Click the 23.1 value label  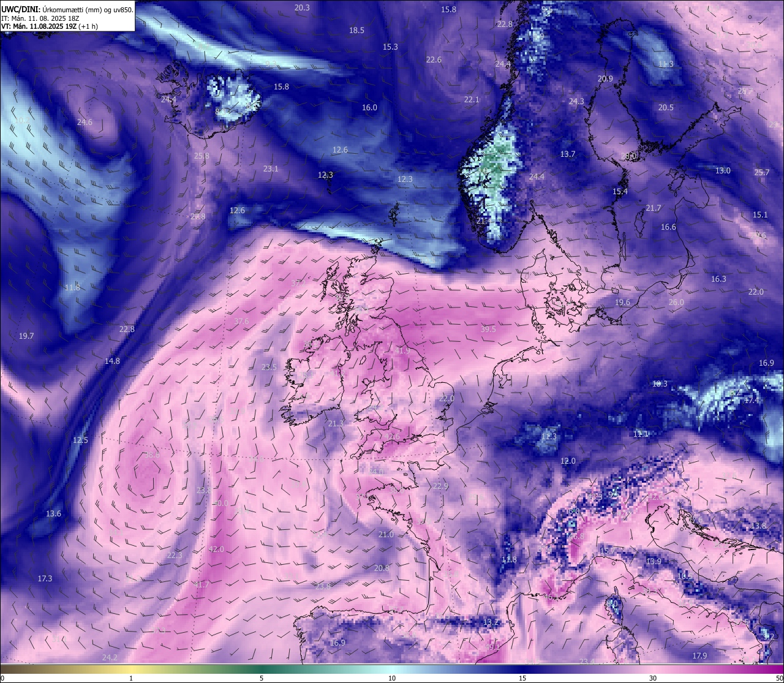coord(271,169)
